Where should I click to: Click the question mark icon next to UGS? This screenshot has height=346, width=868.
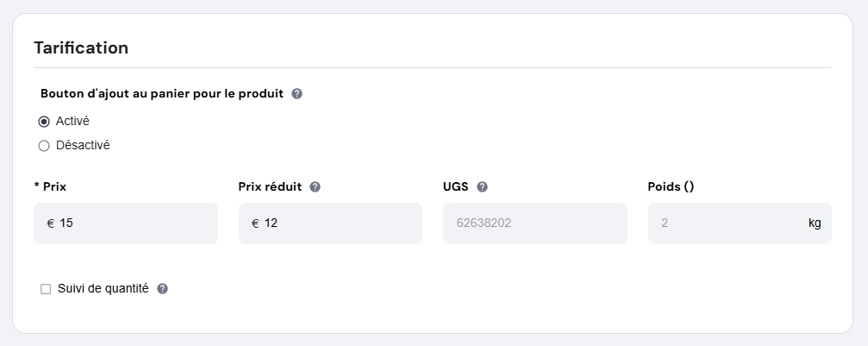tap(482, 186)
